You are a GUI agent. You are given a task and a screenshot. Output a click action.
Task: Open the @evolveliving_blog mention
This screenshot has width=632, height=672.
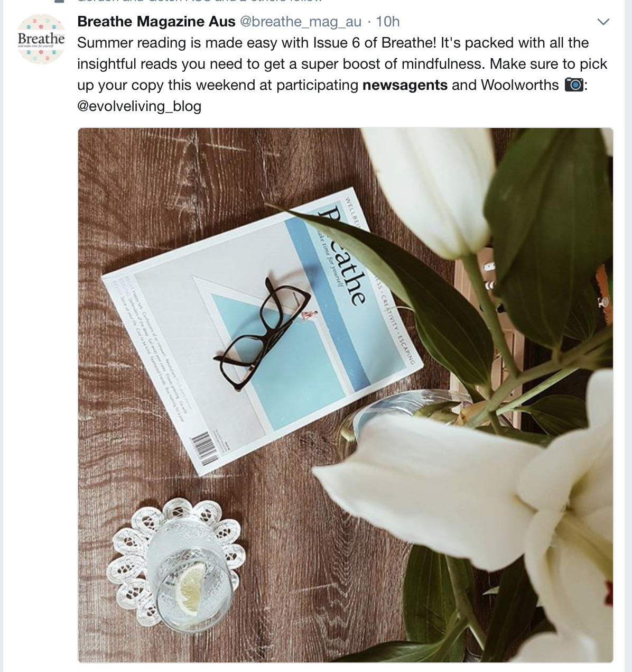[140, 106]
